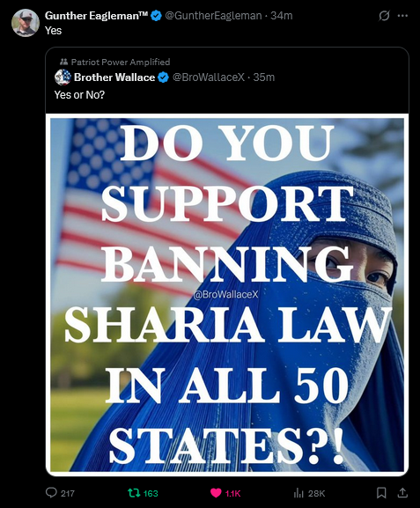Screen dimensions: 420x508
Task: Click the Grok explain icon
Action: [384, 16]
